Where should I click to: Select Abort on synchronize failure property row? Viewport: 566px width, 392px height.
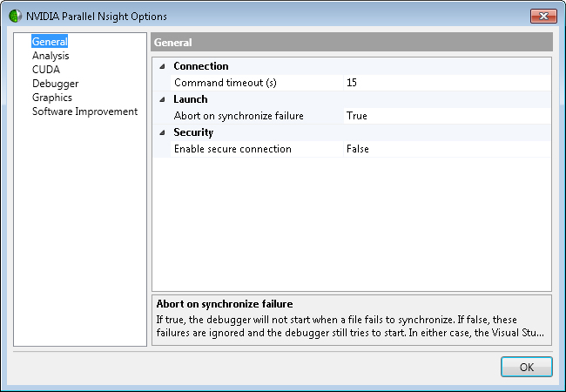pyautogui.click(x=238, y=116)
